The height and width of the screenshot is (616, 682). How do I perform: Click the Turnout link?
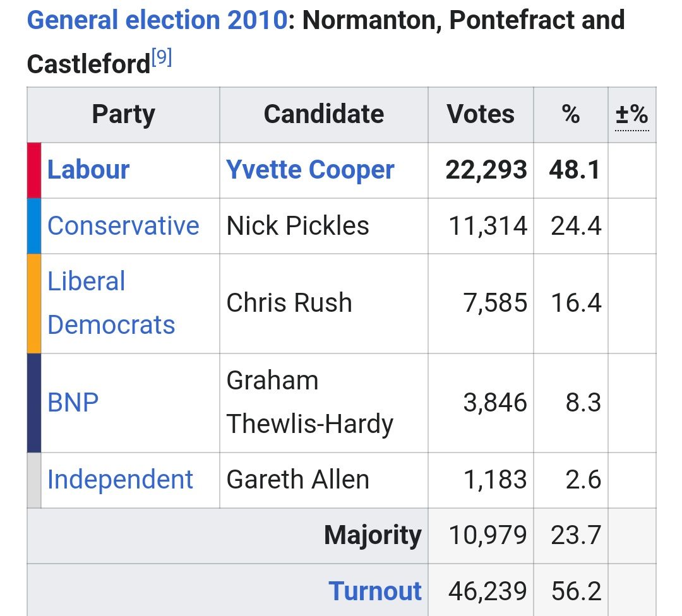375,591
